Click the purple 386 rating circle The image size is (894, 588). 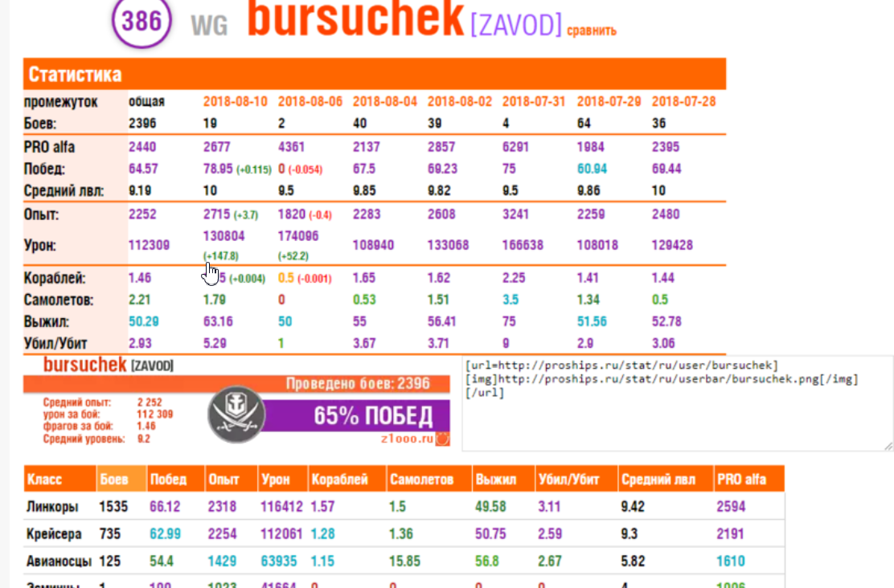(141, 22)
